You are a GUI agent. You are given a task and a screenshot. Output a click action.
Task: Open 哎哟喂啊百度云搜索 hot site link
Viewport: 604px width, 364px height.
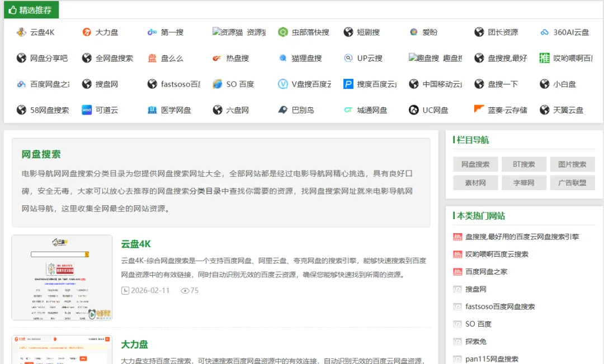pyautogui.click(x=497, y=254)
